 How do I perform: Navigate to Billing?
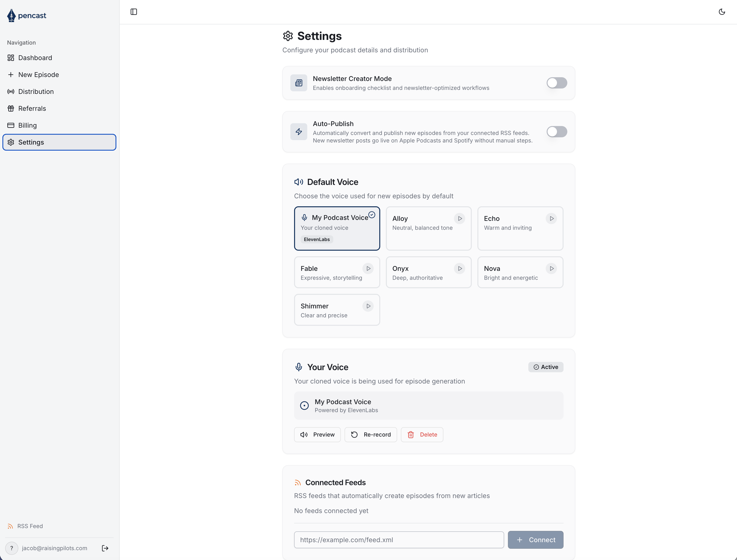[x=59, y=125]
